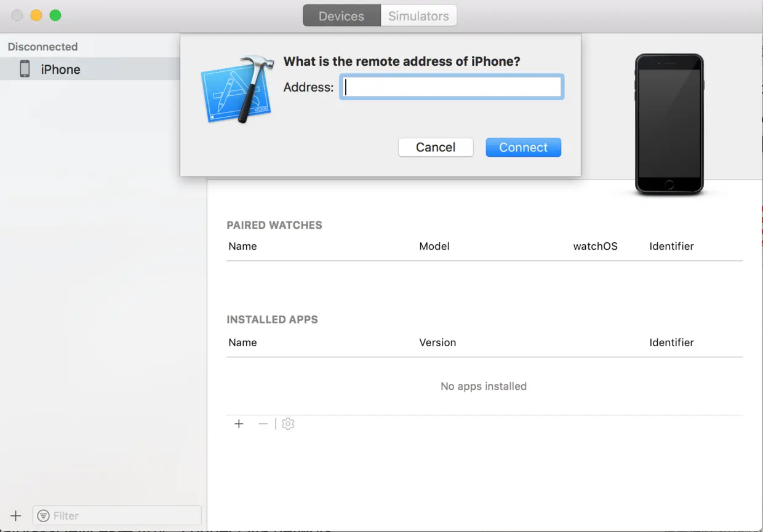Click the watchOS column header
Screen dimensions: 763x532
tap(595, 246)
